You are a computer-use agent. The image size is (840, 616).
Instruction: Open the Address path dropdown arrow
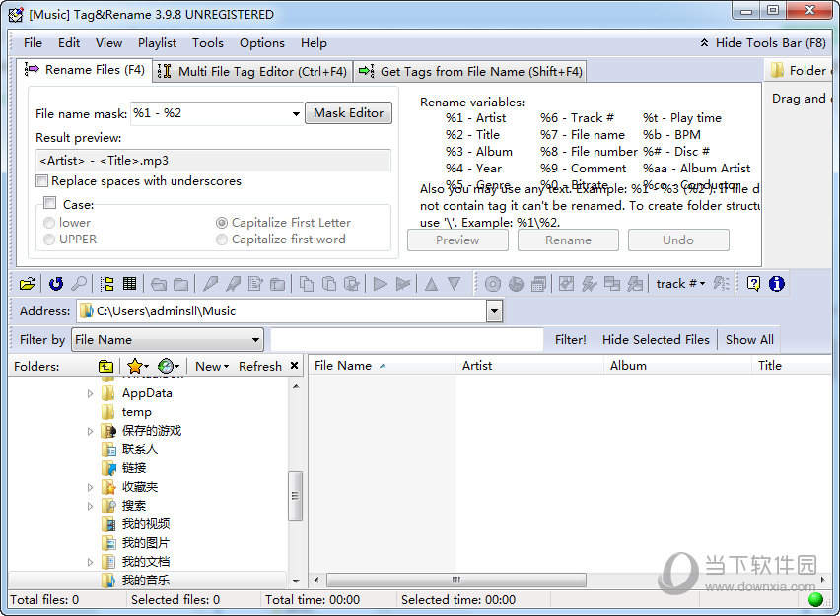click(x=495, y=311)
